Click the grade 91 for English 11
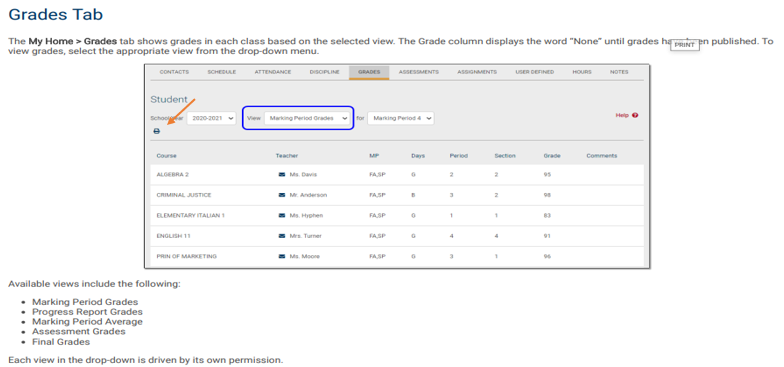Viewport: 784px width, 367px height. pyautogui.click(x=547, y=236)
